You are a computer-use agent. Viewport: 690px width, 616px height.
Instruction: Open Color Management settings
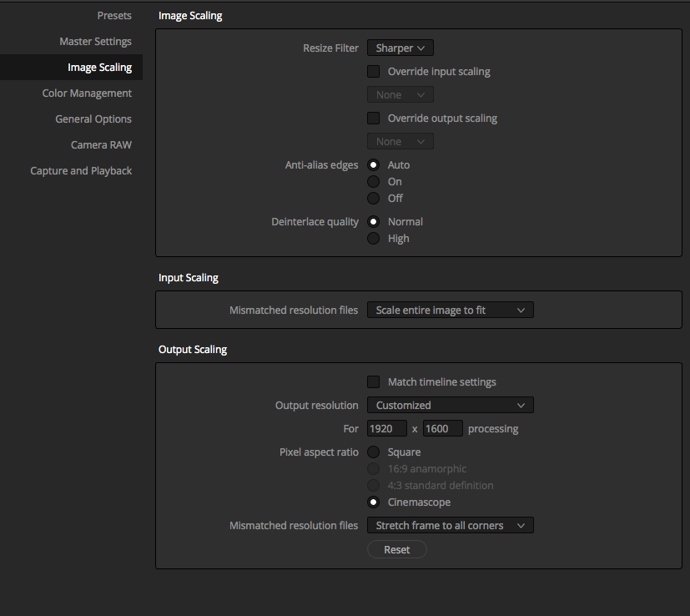pos(87,93)
